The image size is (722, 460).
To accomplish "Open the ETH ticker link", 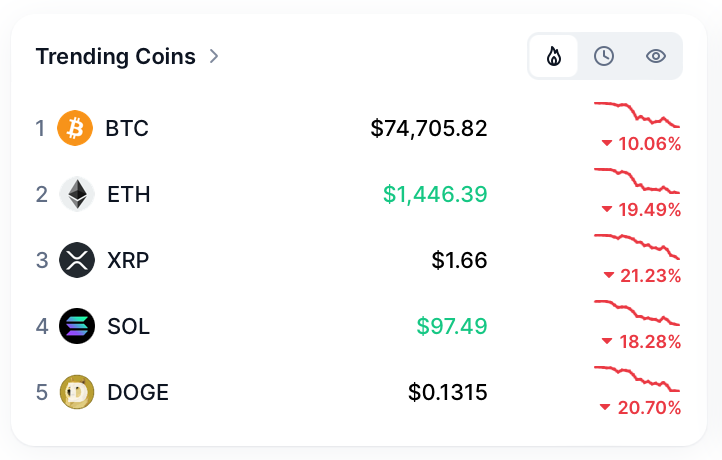I will [x=129, y=194].
